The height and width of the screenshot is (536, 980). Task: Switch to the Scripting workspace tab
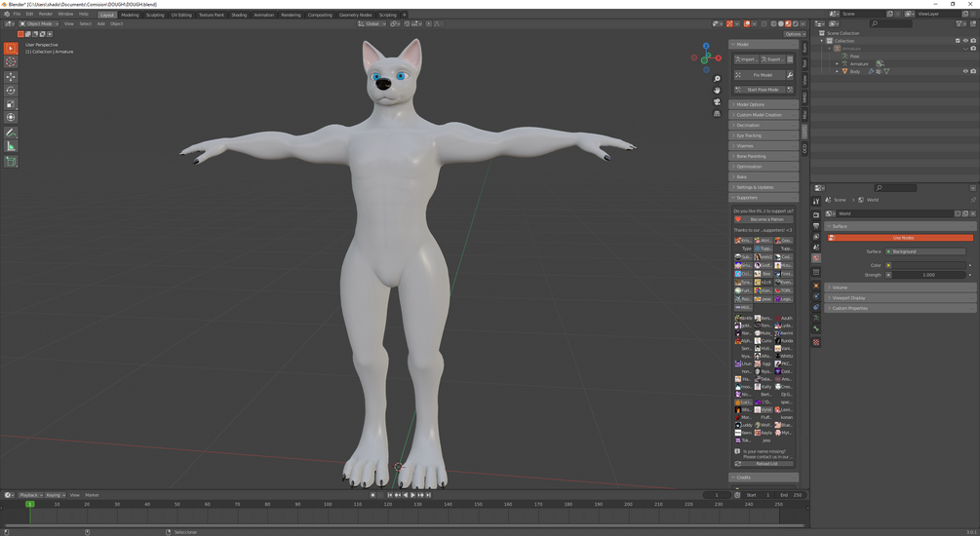387,15
